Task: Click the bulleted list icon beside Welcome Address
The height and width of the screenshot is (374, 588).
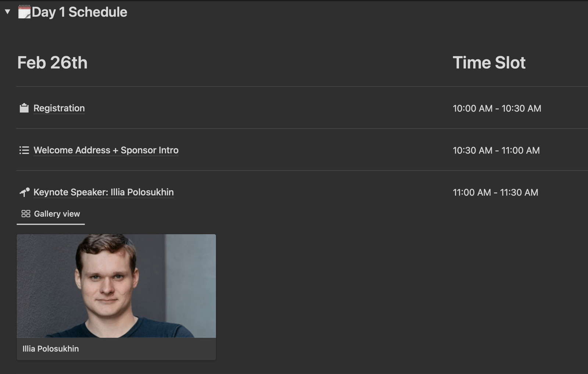Action: click(x=24, y=150)
